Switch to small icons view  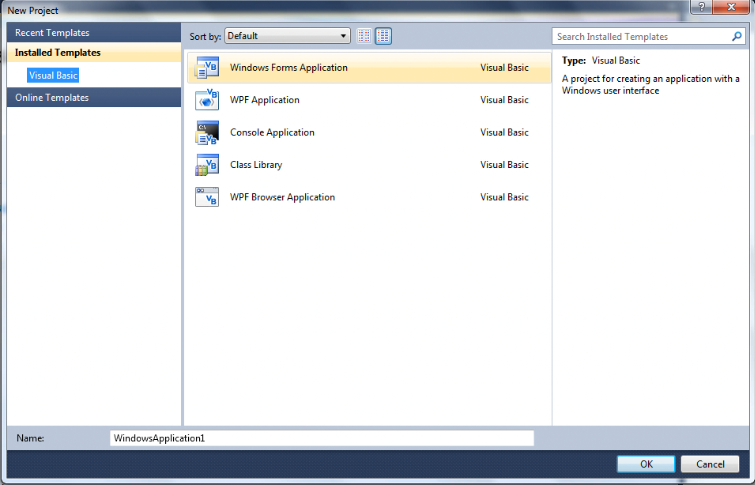pos(364,36)
